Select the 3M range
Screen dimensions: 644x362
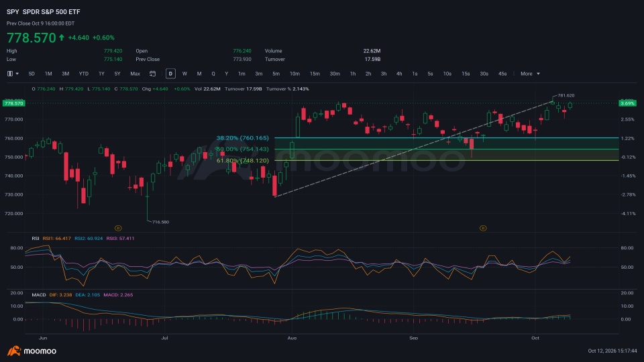65,74
